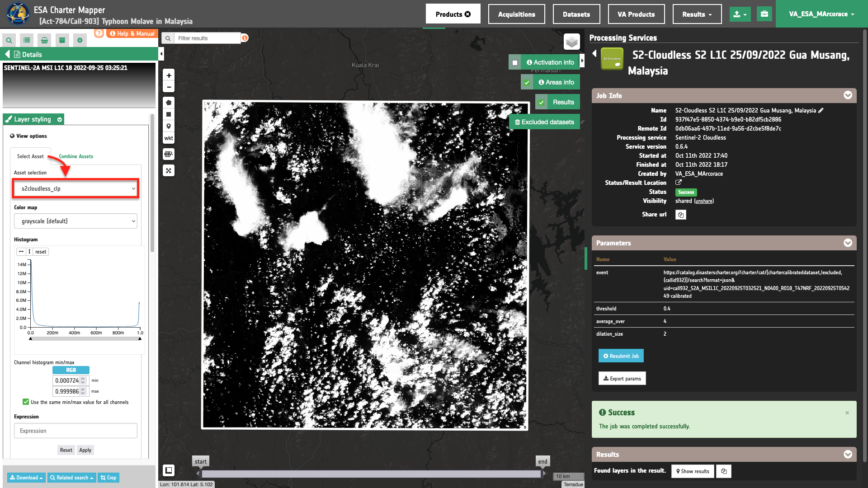
Task: Toggle the Activation info checkbox
Action: tap(515, 63)
